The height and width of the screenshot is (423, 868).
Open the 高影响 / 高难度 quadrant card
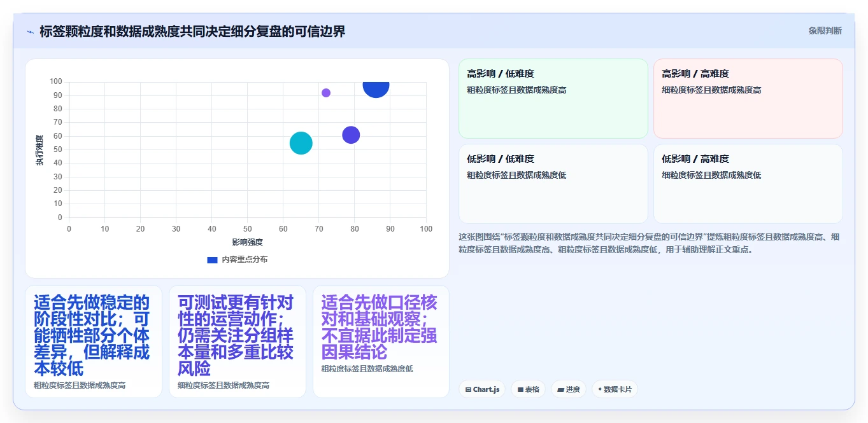click(x=748, y=99)
